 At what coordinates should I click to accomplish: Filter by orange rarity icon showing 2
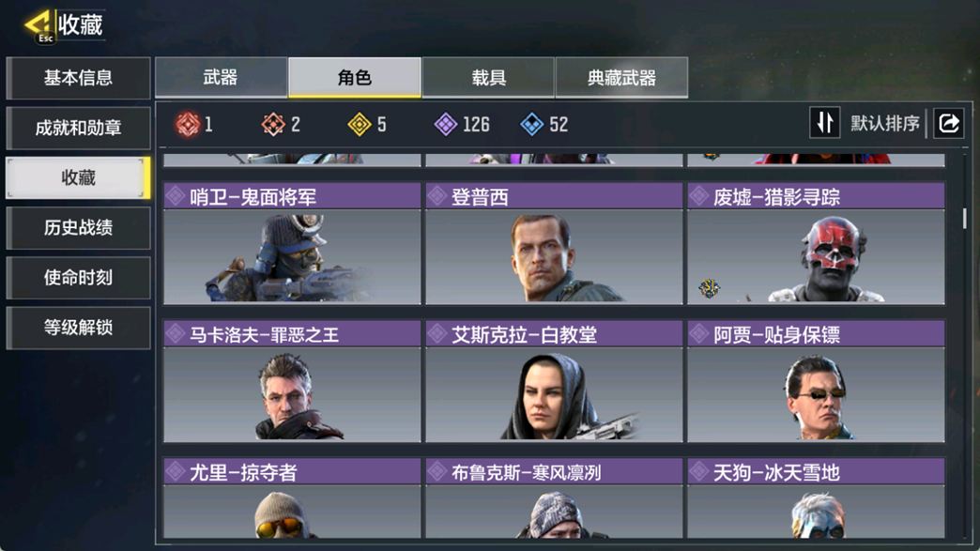click(273, 124)
